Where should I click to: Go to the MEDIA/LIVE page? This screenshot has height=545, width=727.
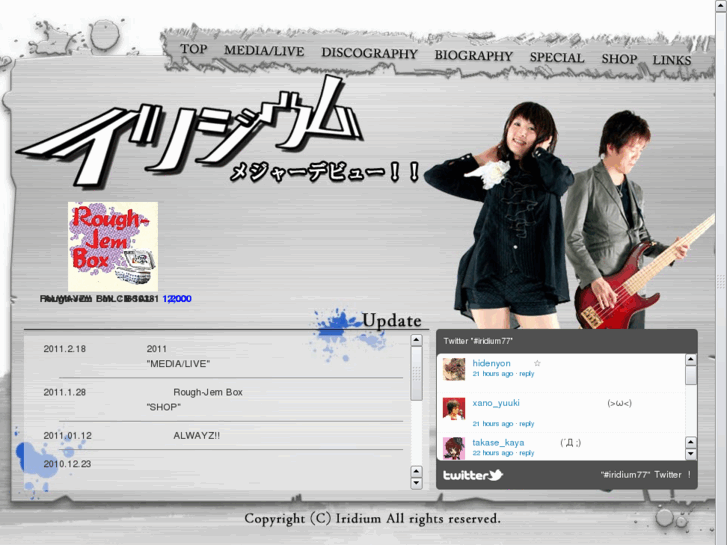tap(264, 51)
